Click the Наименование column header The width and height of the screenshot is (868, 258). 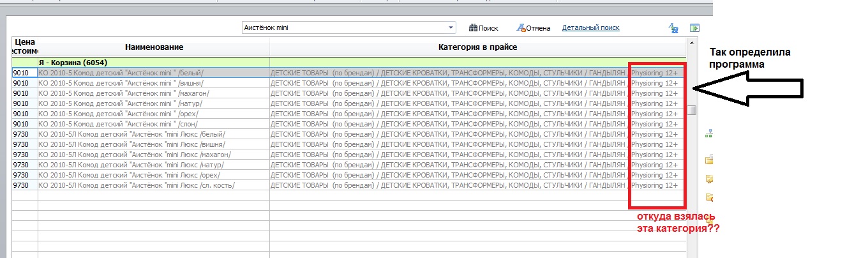click(154, 47)
